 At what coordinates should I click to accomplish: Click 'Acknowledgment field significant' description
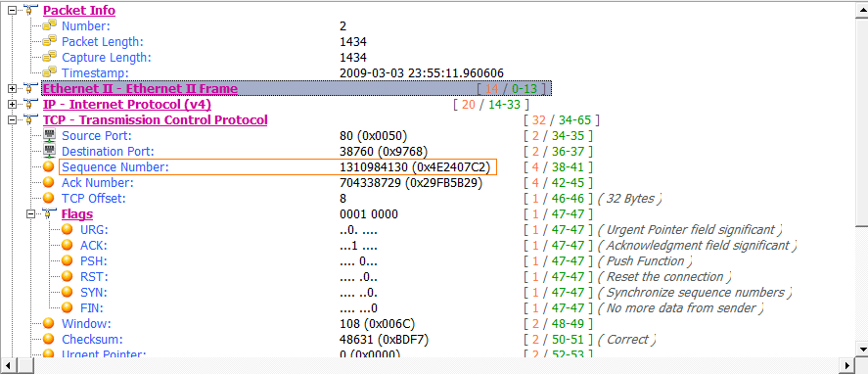698,245
